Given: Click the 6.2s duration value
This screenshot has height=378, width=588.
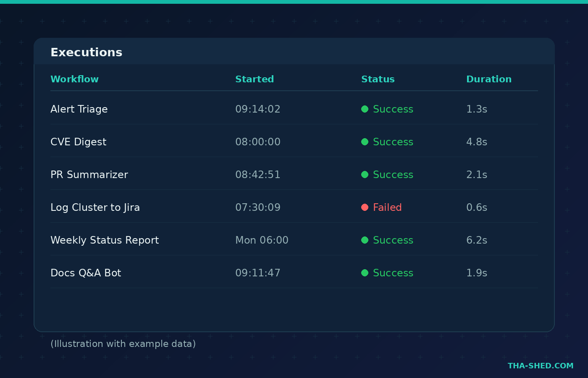Looking at the screenshot, I should tap(477, 240).
